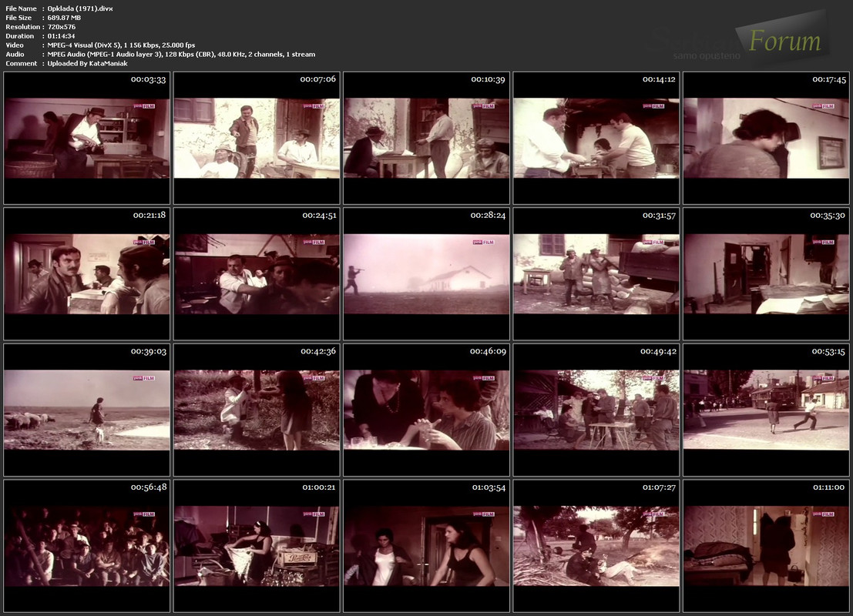Select the thumbnail at timestamp 00:10:39
The height and width of the screenshot is (616, 853).
tap(427, 138)
